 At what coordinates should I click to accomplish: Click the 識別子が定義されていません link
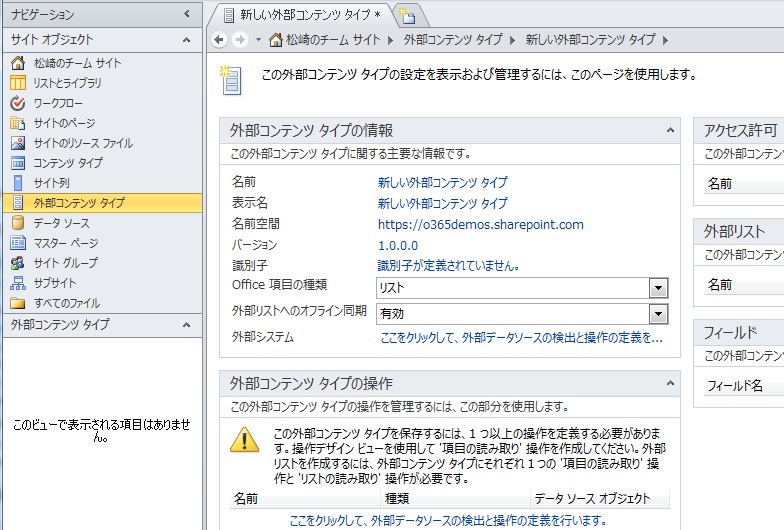(448, 266)
